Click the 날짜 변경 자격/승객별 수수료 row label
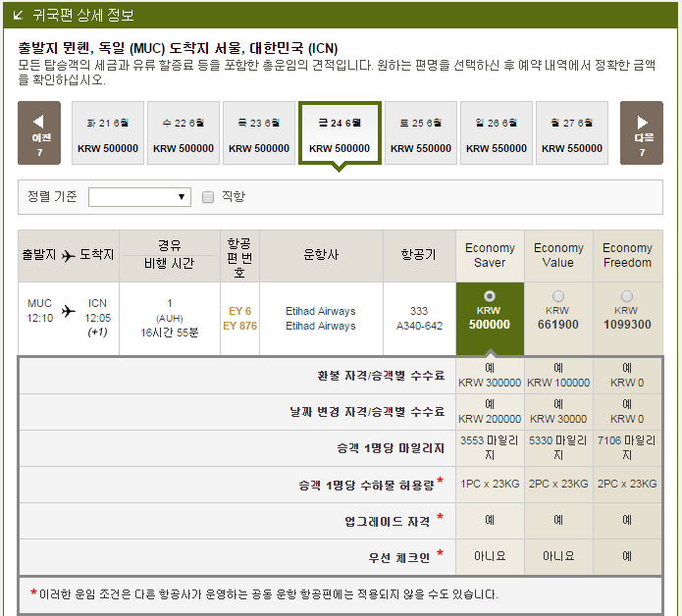Image resolution: width=682 pixels, height=616 pixels. coord(368,412)
